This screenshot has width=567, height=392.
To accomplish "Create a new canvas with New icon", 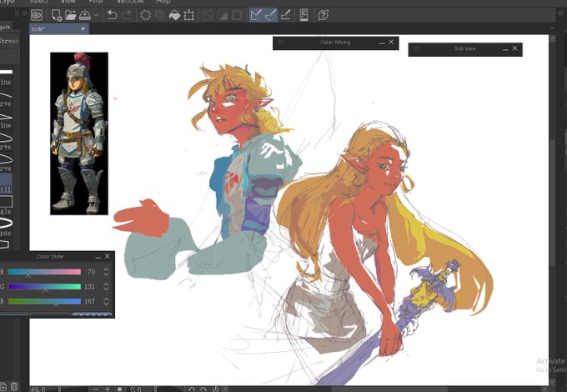I will pos(57,15).
